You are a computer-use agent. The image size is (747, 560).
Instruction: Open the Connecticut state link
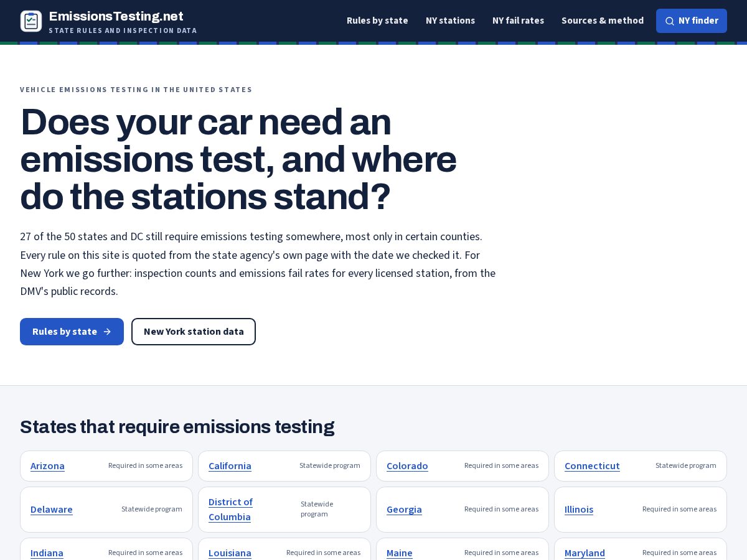click(x=592, y=466)
